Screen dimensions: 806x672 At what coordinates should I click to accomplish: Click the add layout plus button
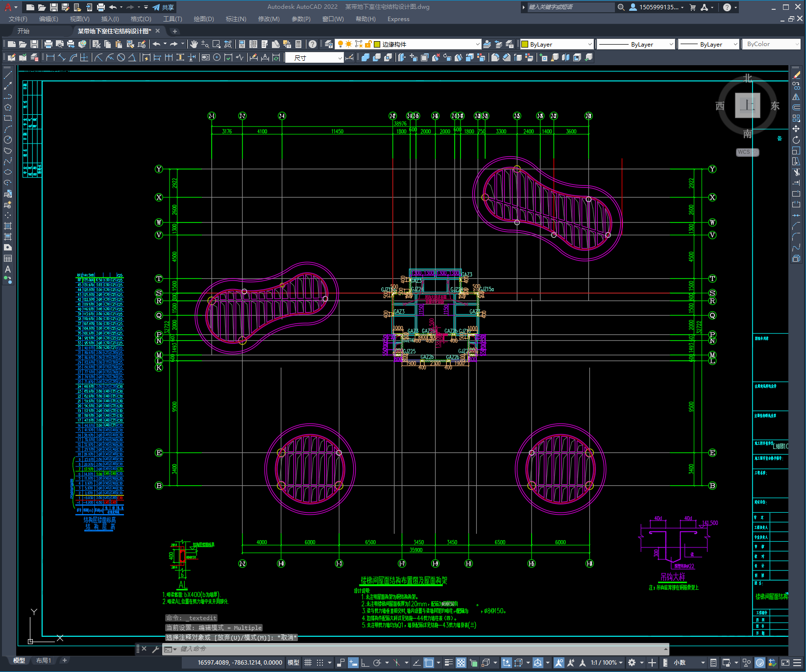click(64, 661)
